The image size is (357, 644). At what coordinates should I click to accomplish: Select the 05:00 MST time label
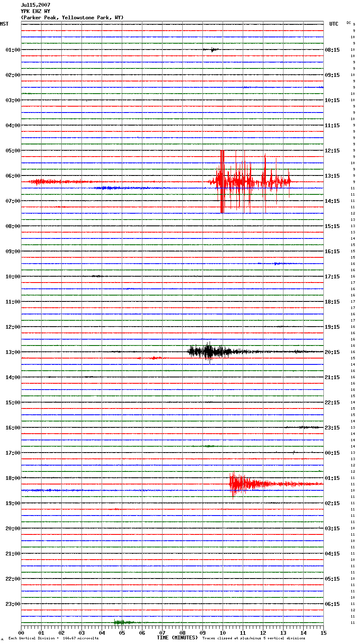(x=13, y=151)
